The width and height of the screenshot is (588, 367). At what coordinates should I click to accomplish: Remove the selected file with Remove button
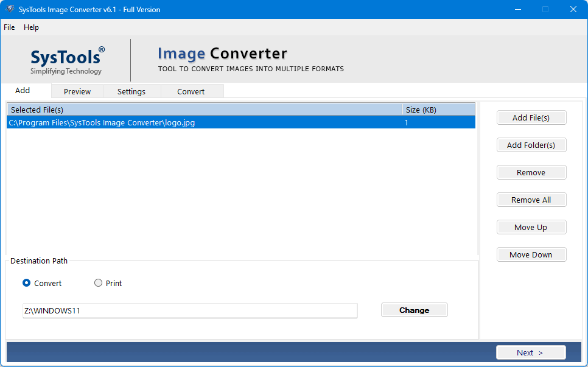click(x=531, y=172)
